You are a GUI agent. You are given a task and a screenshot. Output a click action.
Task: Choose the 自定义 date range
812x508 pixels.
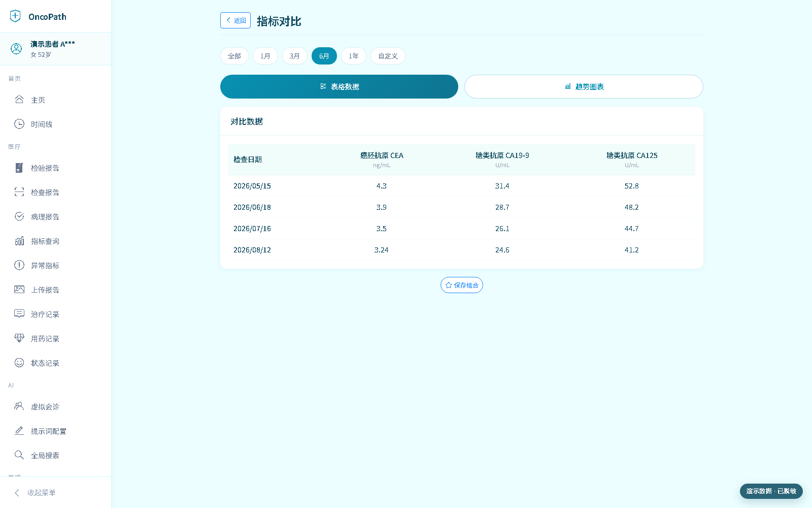(388, 56)
